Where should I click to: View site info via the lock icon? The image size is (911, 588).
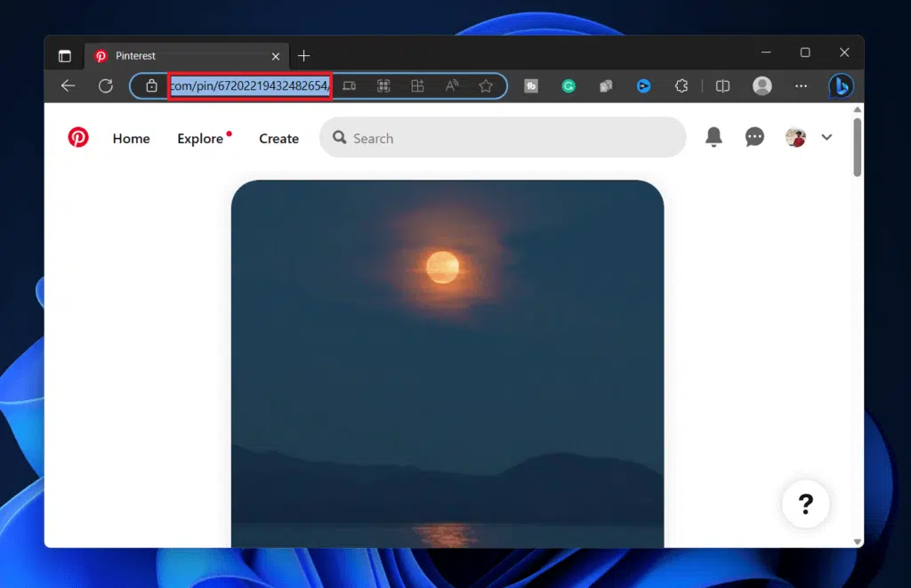151,86
